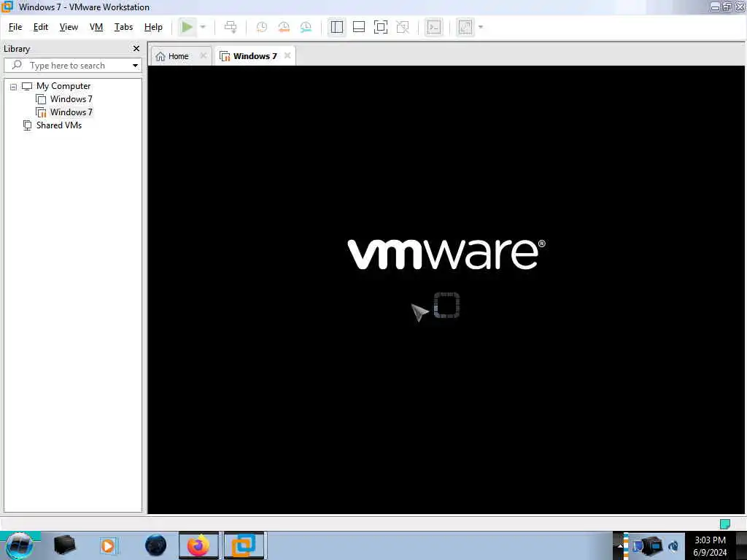
Task: Enter full screen mode icon
Action: point(381,27)
